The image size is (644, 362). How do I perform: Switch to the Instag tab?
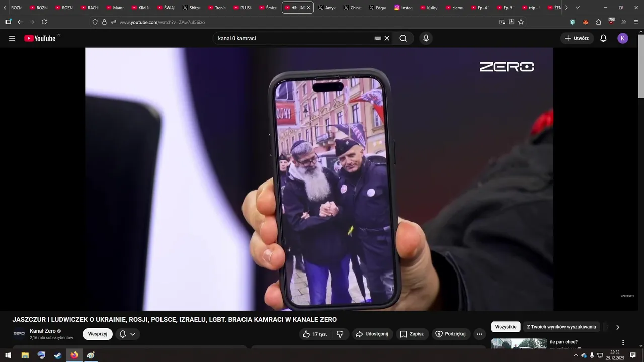404,8
